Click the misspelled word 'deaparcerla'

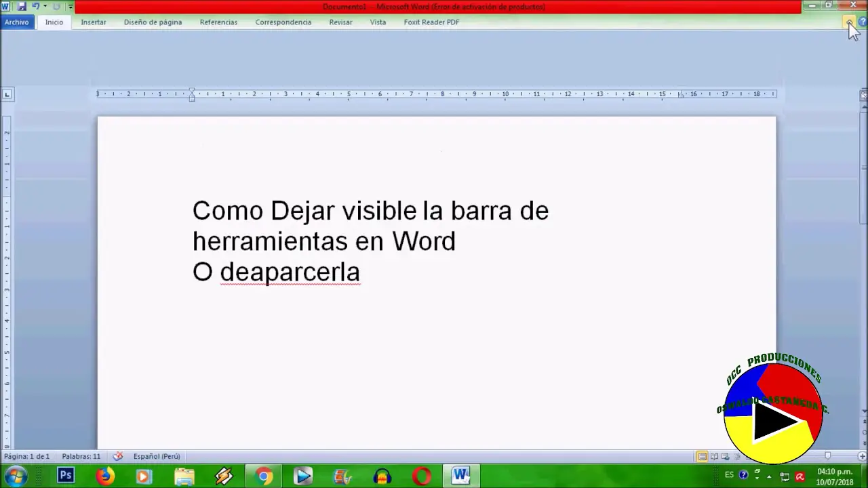(x=290, y=272)
